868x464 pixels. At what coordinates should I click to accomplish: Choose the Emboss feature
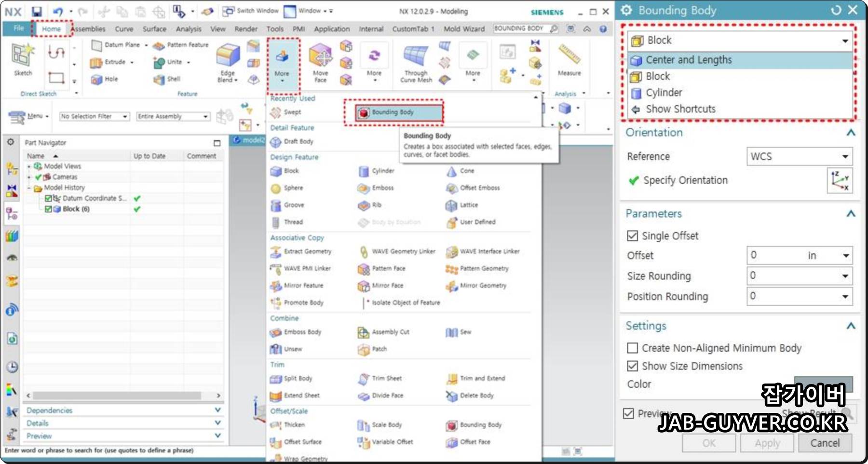tap(376, 188)
